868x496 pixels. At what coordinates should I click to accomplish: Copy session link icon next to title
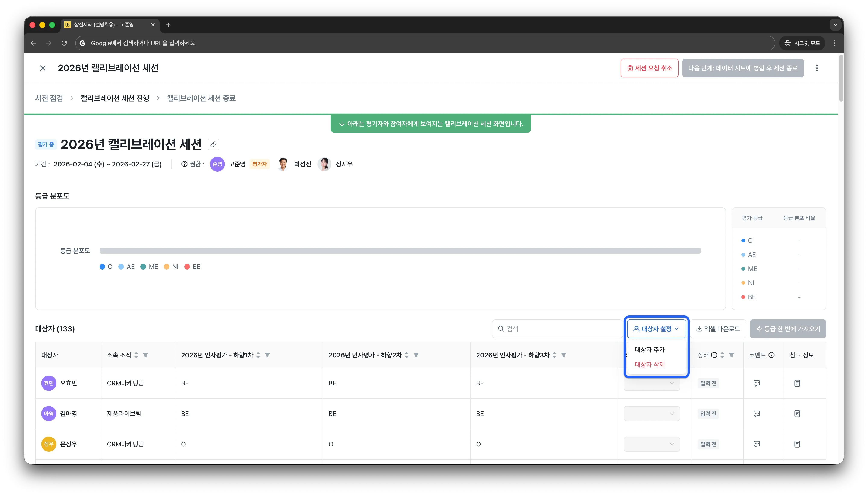[x=213, y=144]
